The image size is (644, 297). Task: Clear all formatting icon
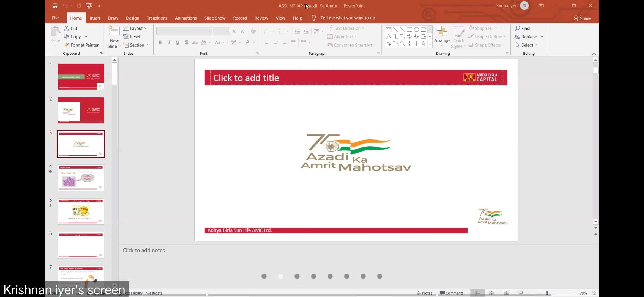click(253, 31)
